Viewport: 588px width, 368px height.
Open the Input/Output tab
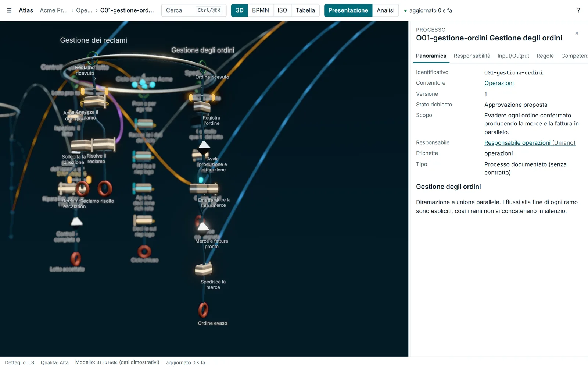[x=513, y=56]
